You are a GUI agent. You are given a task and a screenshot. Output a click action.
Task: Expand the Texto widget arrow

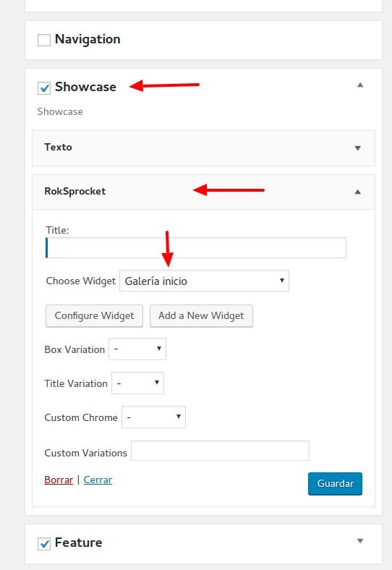tap(358, 148)
